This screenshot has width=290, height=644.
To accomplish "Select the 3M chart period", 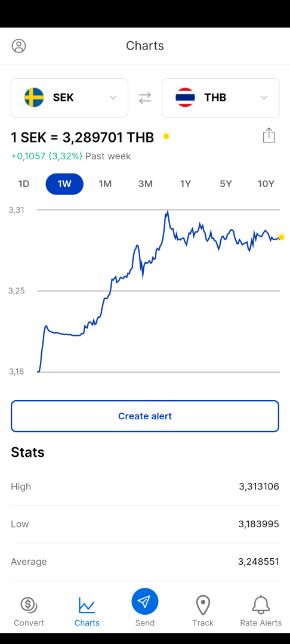I will coord(146,184).
